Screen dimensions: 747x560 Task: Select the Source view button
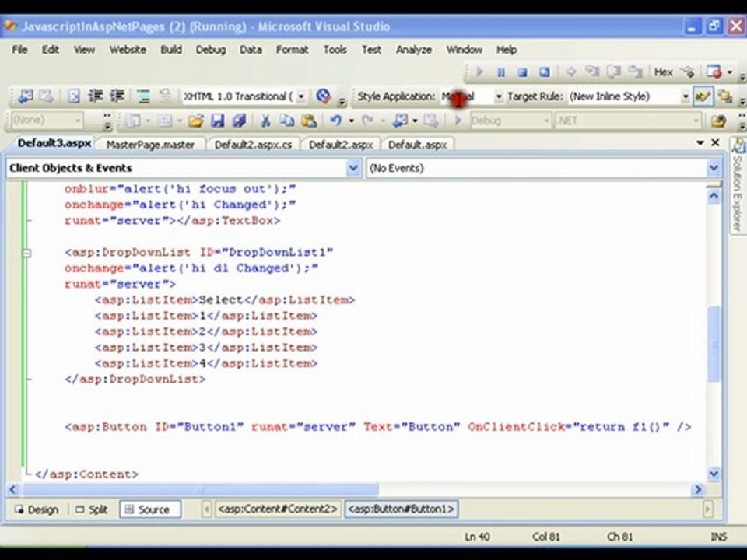[x=150, y=509]
